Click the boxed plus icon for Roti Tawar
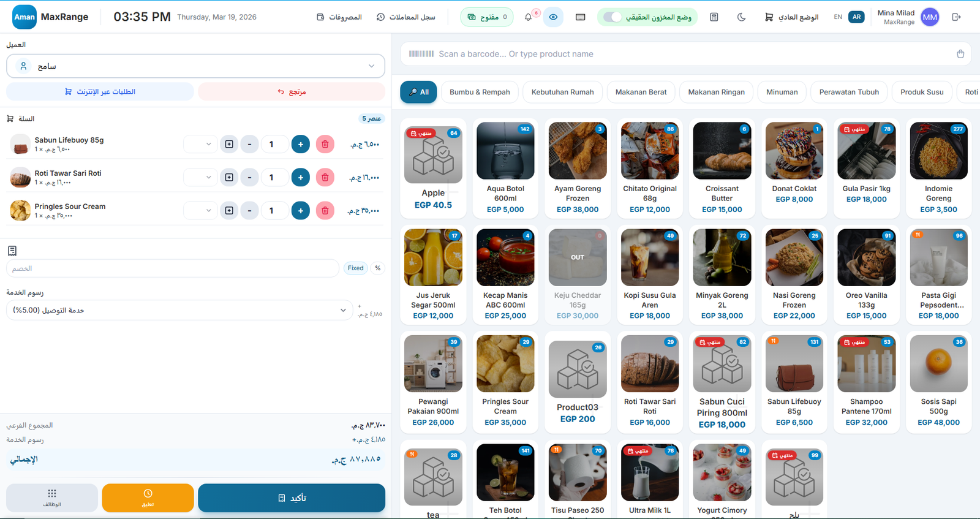 (229, 178)
